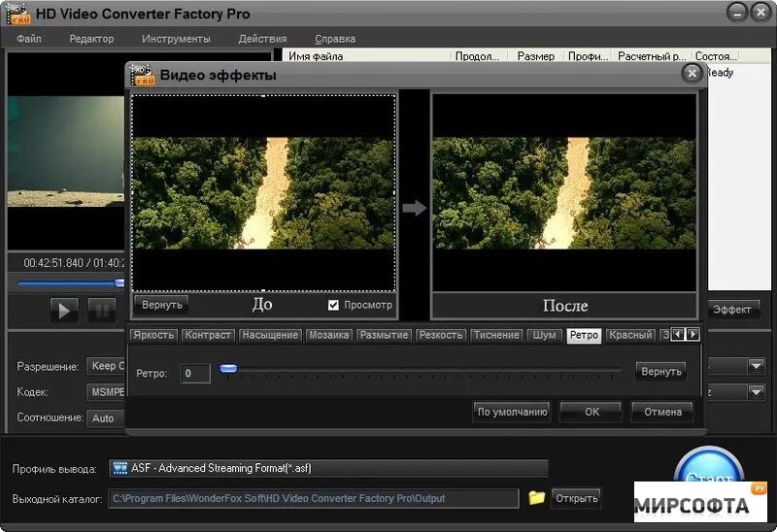Click the Расчетный р... column header
The width and height of the screenshot is (777, 532).
point(652,56)
